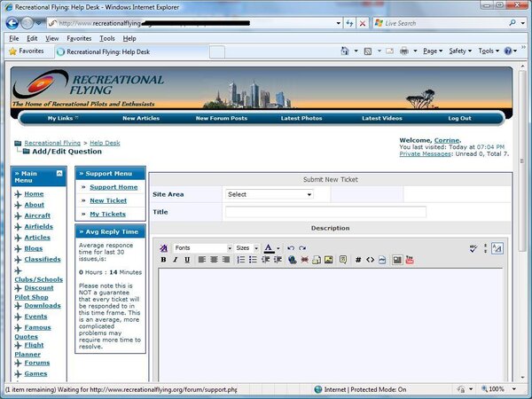Click into the Title input field

325,212
